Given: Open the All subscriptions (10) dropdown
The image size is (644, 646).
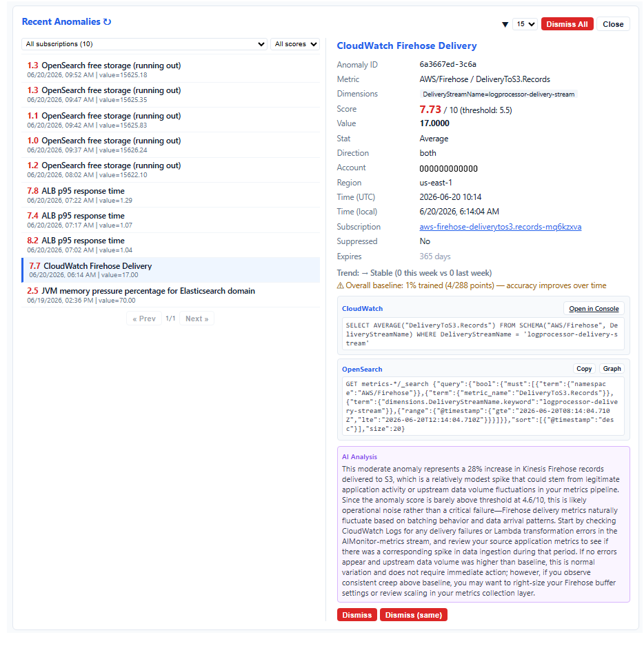Looking at the screenshot, I should pos(145,44).
